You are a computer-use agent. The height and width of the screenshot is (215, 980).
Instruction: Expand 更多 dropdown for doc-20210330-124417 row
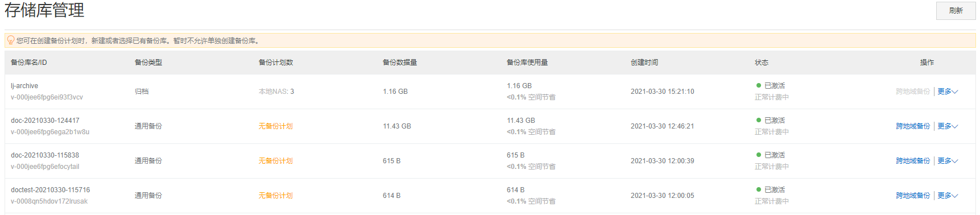pyautogui.click(x=948, y=126)
